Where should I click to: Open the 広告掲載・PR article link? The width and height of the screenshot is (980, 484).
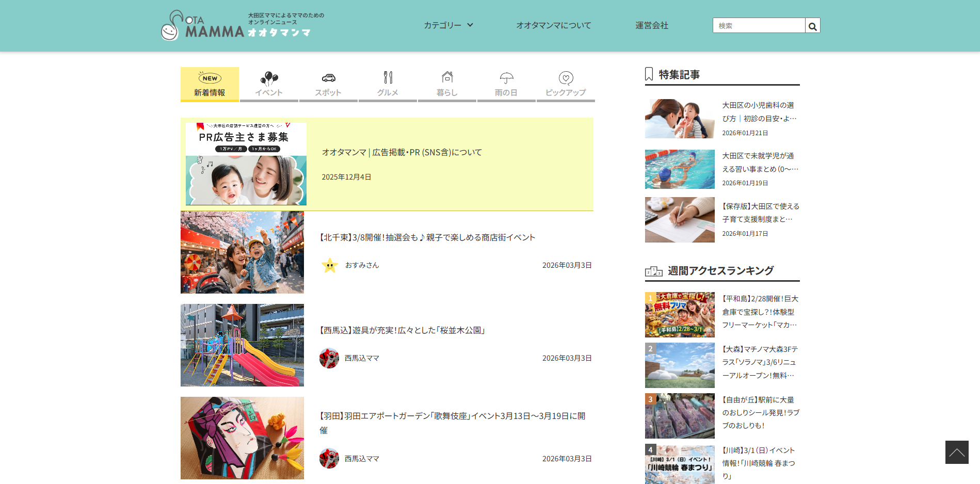(401, 152)
